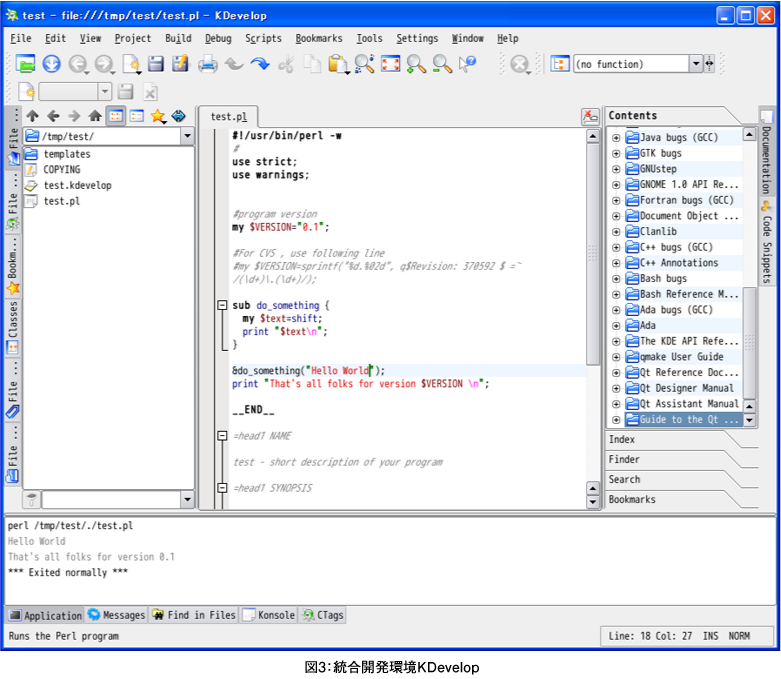Toggle detailed view mode in file selector
The image size is (781, 679).
136,116
